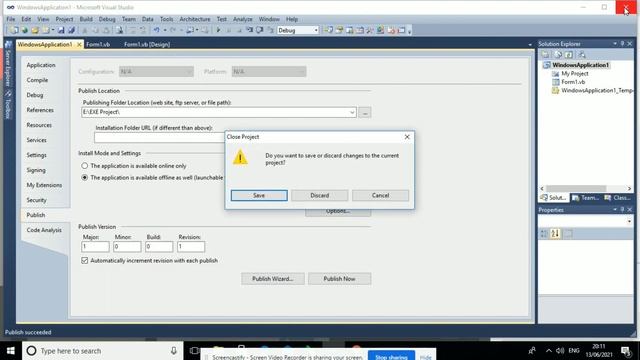Click the Undo toolbar icon

(157, 30)
